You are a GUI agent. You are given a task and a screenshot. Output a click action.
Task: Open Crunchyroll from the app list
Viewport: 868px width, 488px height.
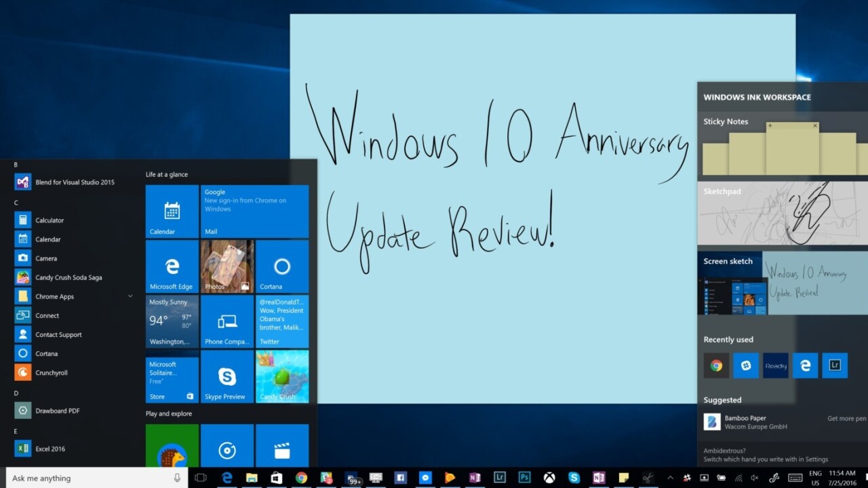52,373
